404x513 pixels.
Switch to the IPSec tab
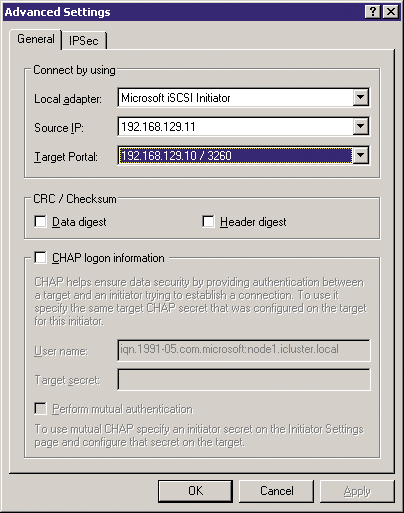pyautogui.click(x=84, y=41)
